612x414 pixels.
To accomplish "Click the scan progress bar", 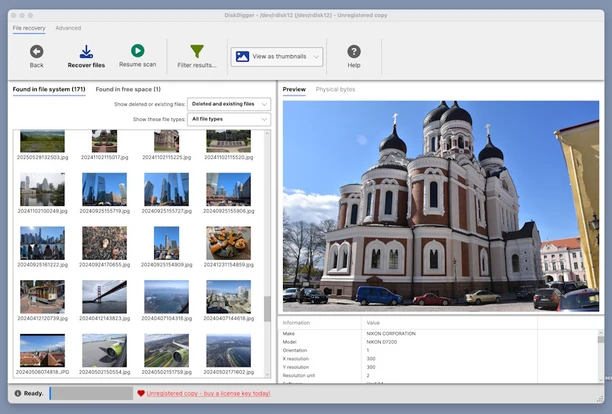I will pyautogui.click(x=90, y=393).
